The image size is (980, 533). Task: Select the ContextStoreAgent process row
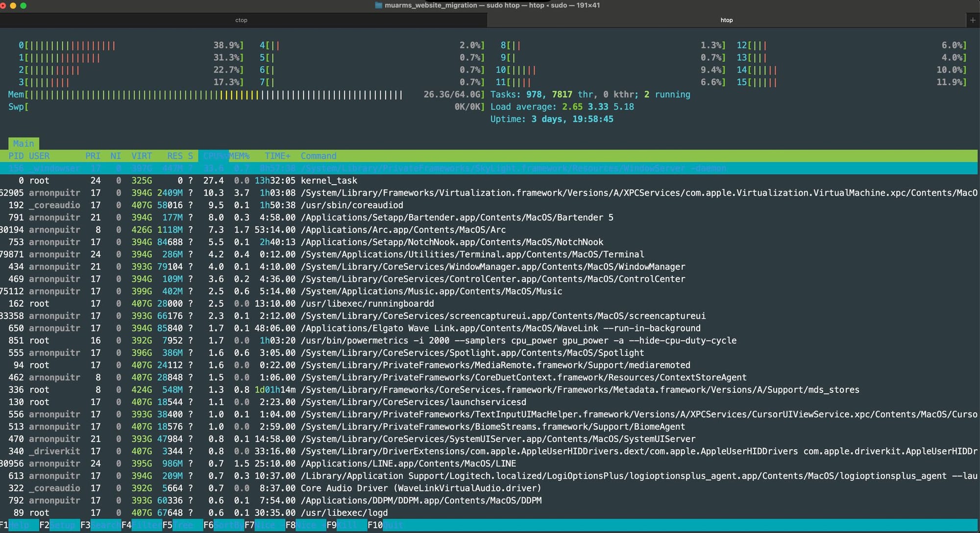pyautogui.click(x=489, y=377)
